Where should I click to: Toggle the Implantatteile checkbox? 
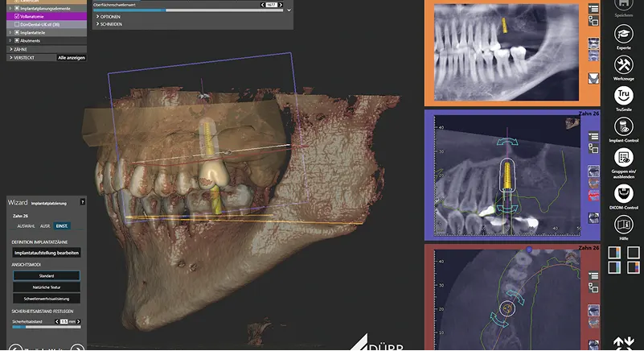pyautogui.click(x=17, y=32)
